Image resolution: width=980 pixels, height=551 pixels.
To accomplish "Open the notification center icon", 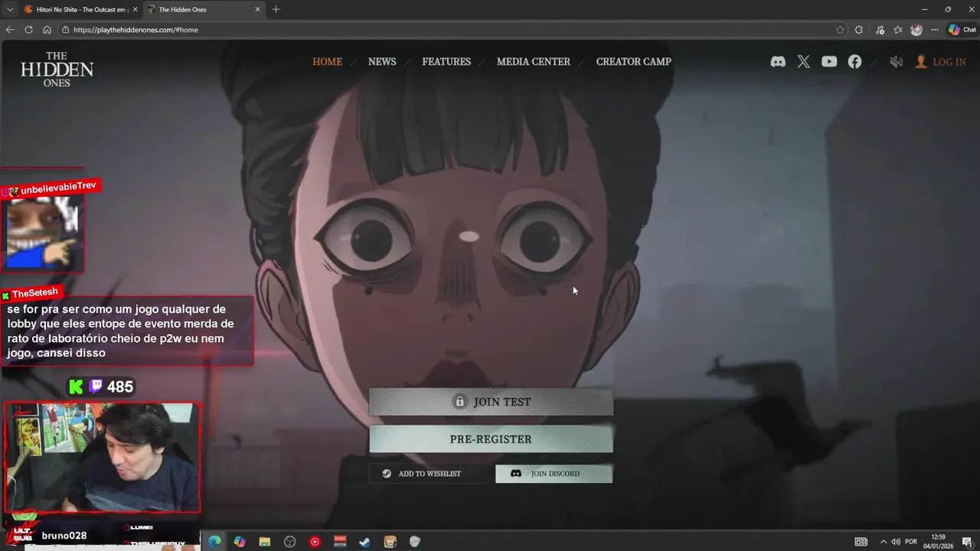I will coord(967,542).
